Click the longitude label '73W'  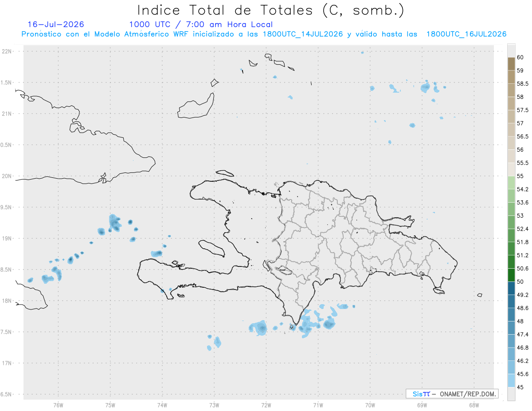214,405
